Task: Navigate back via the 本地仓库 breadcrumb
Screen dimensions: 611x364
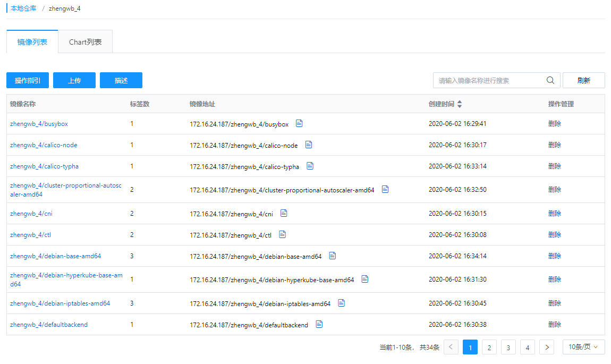Action: [23, 8]
